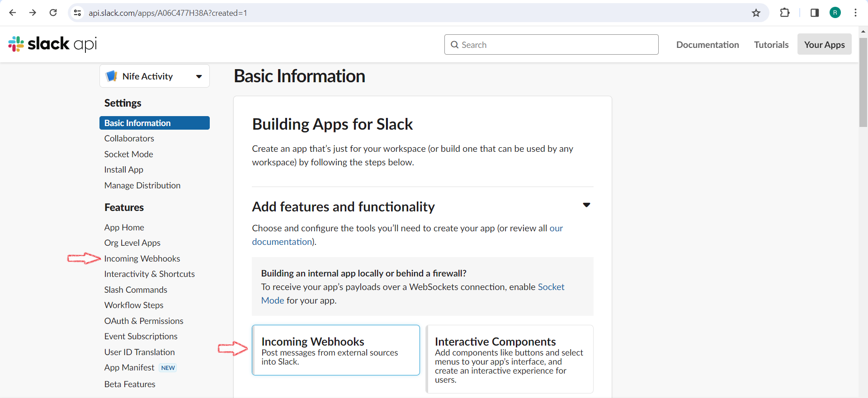Screen dimensions: 868x398
Task: Open App Manifest page
Action: tap(129, 367)
